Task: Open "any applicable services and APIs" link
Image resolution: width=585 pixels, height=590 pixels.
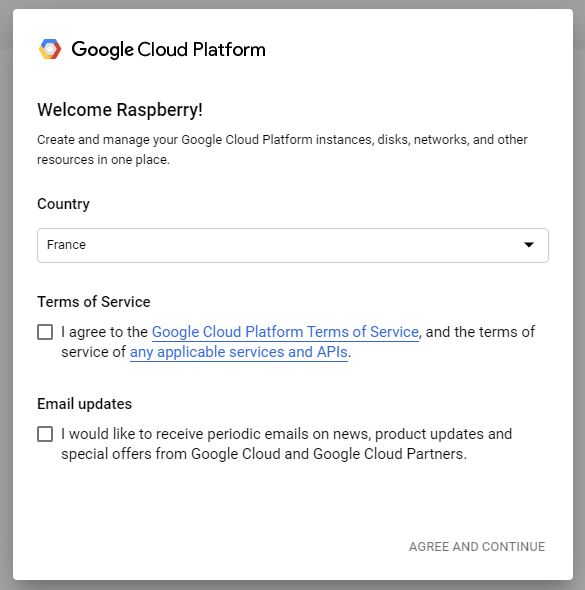Action: pos(239,352)
